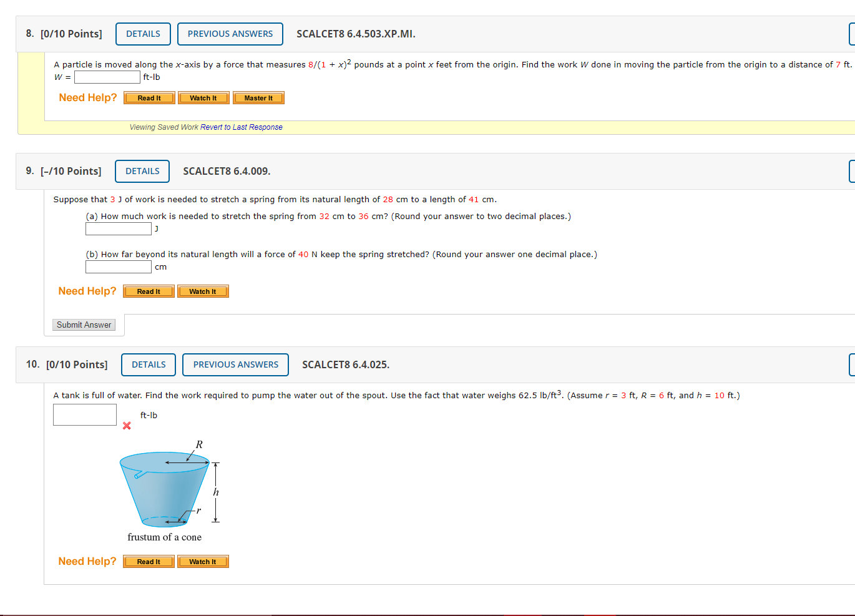
Task: Click Read It for the water tank problem
Action: coord(149,561)
